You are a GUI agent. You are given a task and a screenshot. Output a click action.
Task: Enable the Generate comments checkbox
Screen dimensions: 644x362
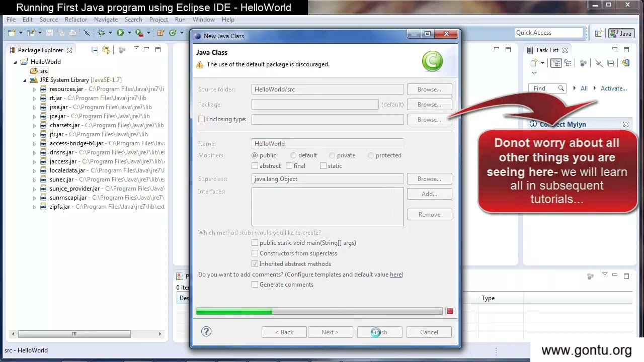255,285
